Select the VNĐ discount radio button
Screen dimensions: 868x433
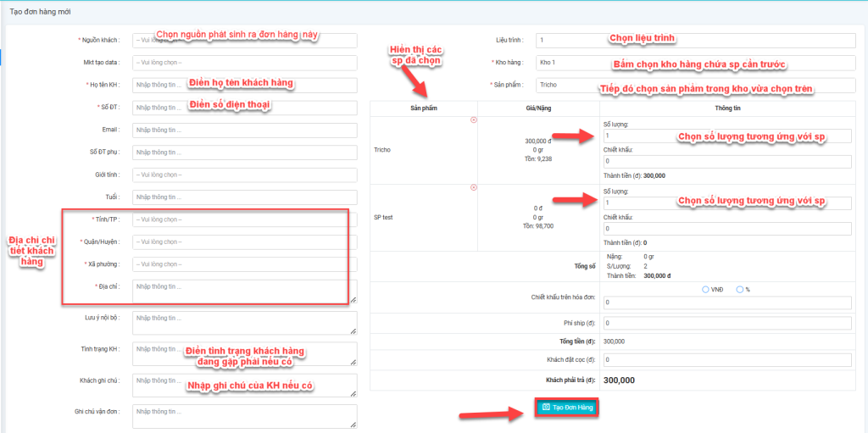pos(706,290)
